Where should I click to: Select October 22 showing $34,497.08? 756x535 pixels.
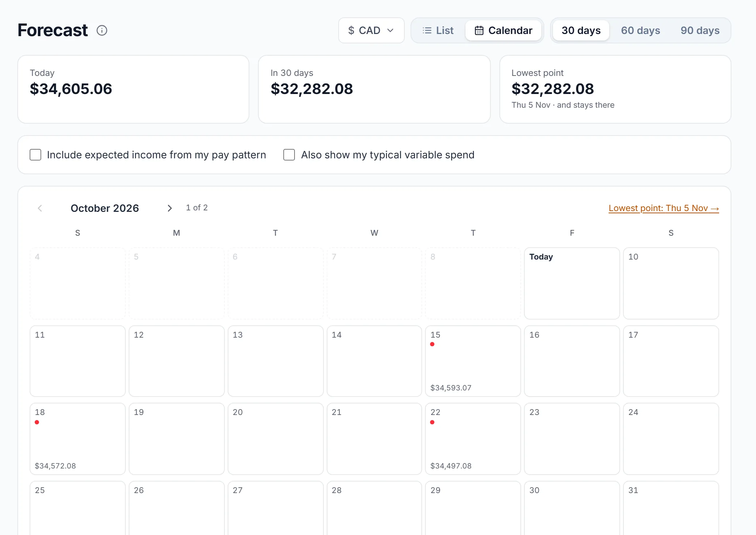(473, 439)
